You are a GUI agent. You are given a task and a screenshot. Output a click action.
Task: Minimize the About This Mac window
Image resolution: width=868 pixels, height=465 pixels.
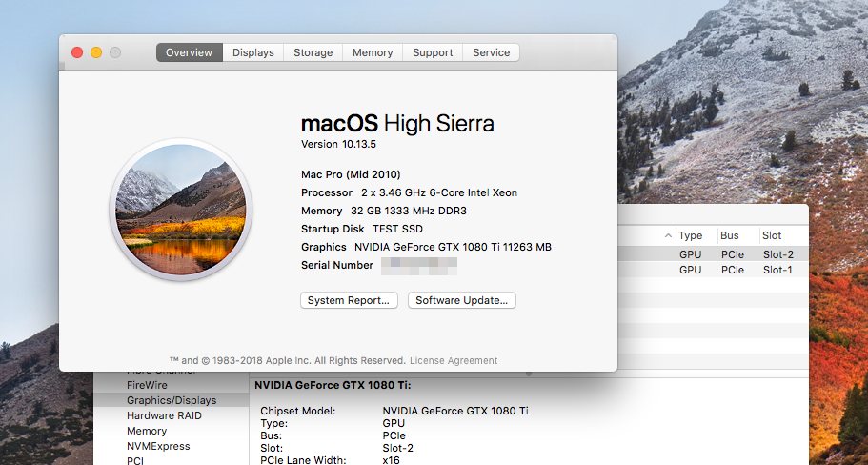click(96, 52)
